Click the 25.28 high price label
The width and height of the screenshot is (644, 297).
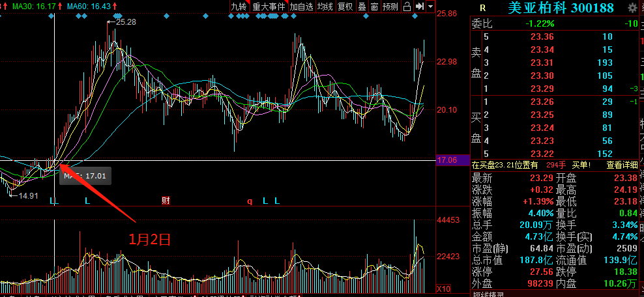[126, 22]
